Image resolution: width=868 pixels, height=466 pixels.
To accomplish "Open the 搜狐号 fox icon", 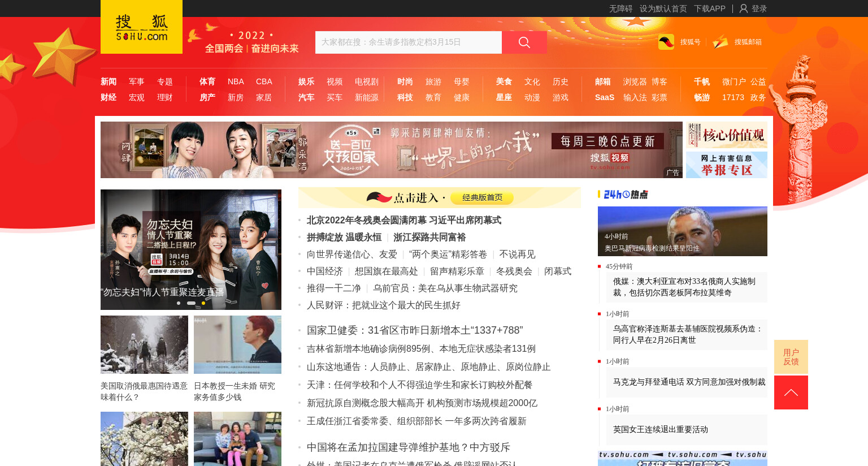I will point(666,42).
